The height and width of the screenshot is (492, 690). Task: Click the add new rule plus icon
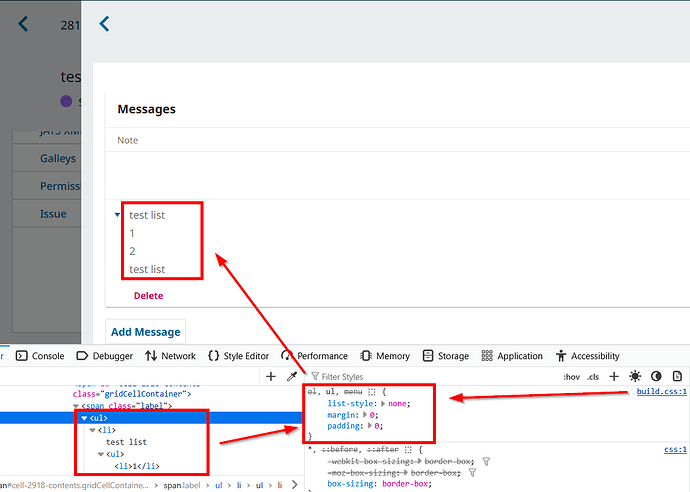614,377
